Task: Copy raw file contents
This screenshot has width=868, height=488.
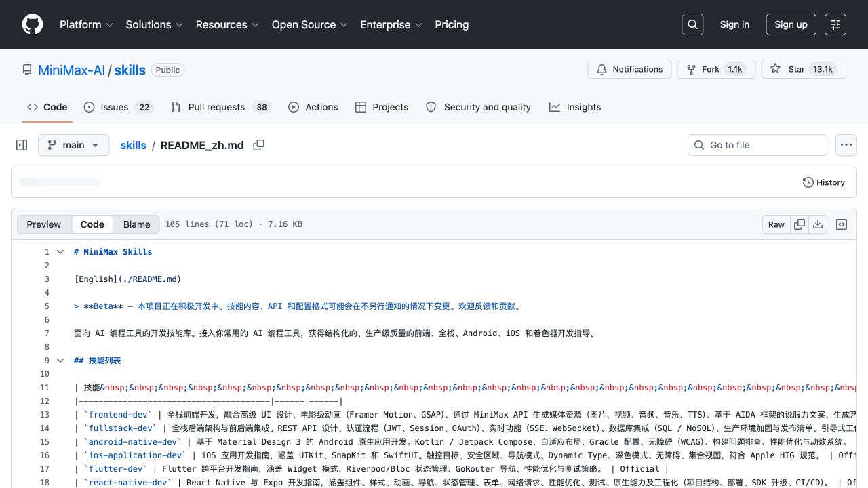Action: (800, 224)
